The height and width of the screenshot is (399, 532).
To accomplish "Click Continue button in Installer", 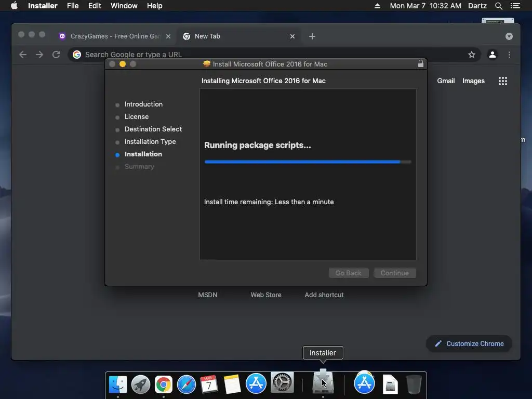I will coord(395,273).
